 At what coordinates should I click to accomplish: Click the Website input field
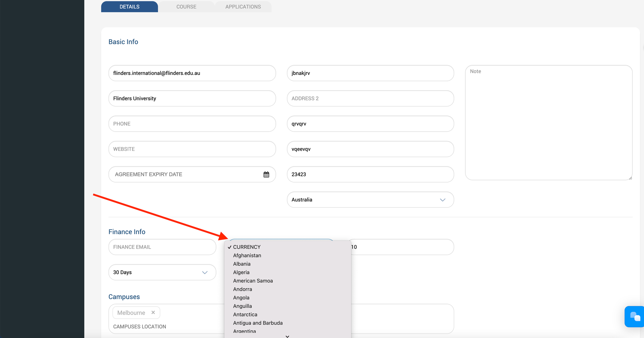click(x=192, y=149)
